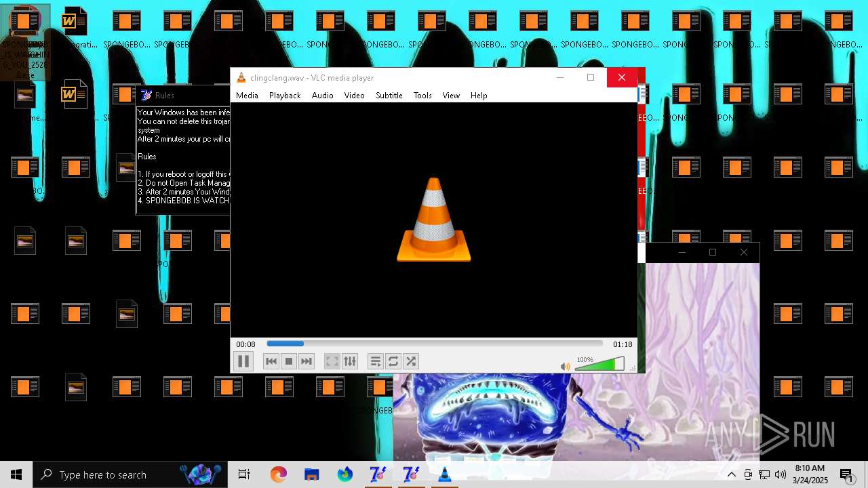The image size is (868, 488).
Task: Click the taskbar search box
Action: pos(130,474)
